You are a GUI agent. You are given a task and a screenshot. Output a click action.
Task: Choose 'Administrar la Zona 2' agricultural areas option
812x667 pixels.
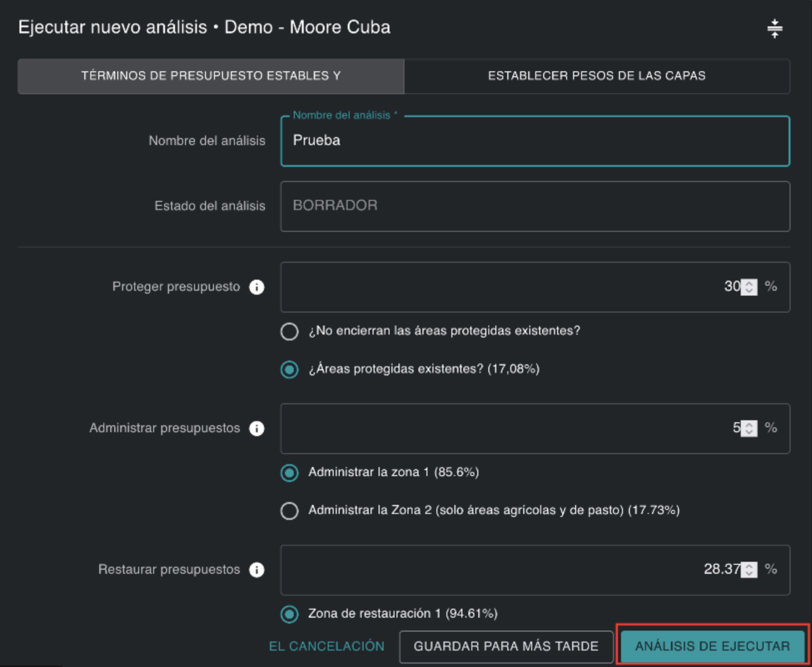(289, 510)
